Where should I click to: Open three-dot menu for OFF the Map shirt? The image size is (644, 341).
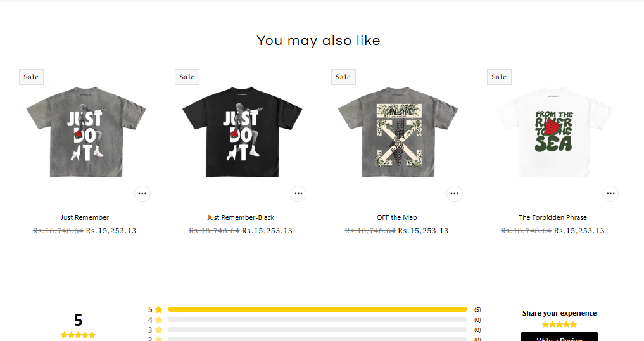click(455, 193)
